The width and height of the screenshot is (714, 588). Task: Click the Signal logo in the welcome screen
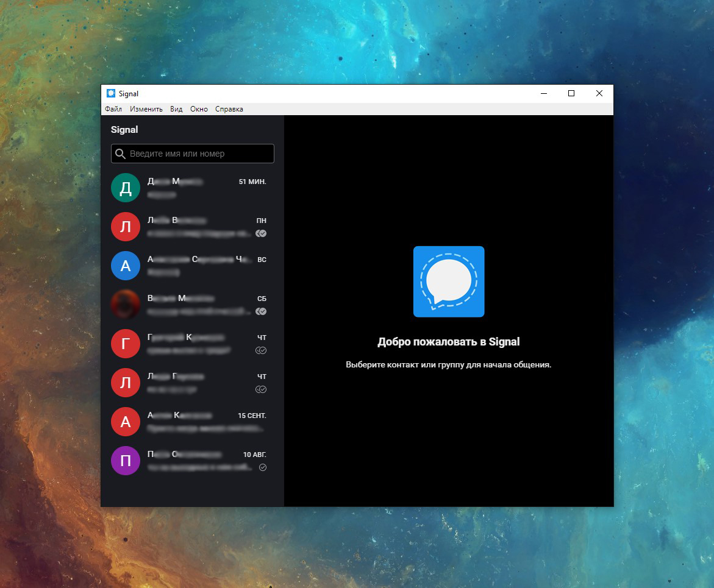pyautogui.click(x=448, y=282)
